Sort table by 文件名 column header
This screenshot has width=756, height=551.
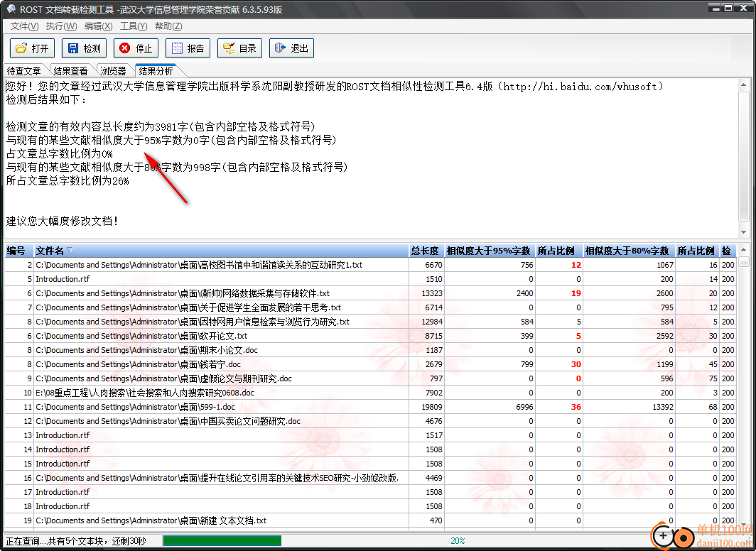(x=221, y=251)
